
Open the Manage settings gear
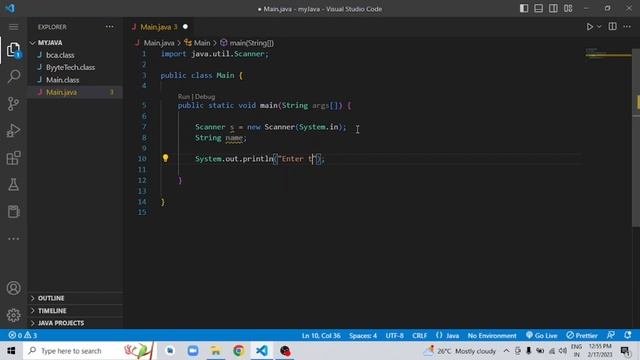click(x=13, y=315)
